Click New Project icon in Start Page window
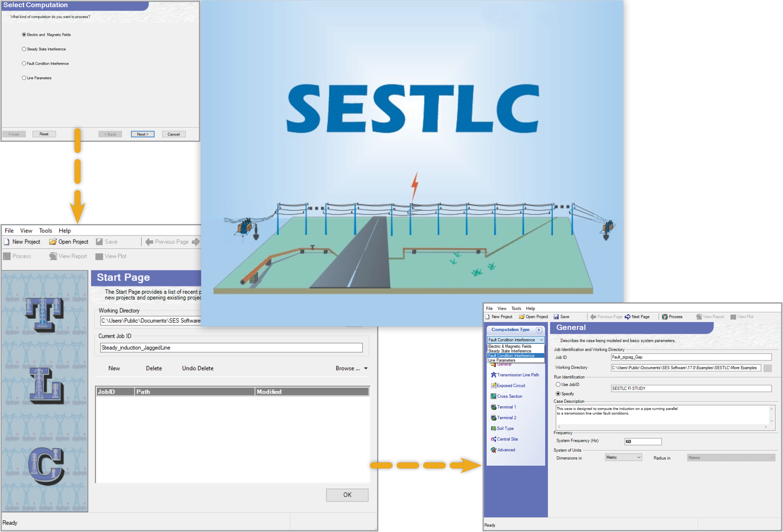Image resolution: width=783 pixels, height=532 pixels. tap(7, 242)
